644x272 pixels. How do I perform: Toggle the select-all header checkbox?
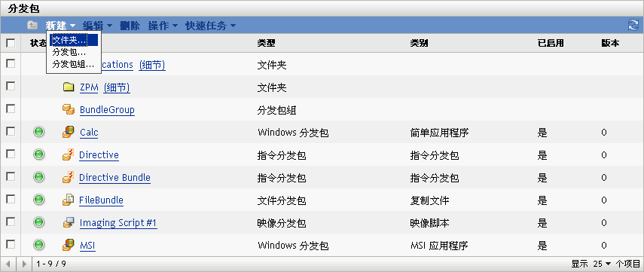coord(11,43)
